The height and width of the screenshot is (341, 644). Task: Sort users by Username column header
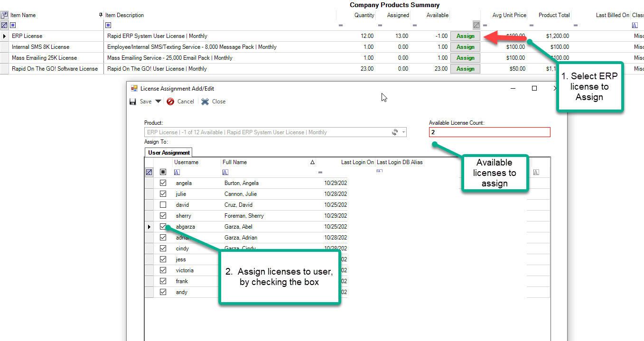[x=186, y=162]
